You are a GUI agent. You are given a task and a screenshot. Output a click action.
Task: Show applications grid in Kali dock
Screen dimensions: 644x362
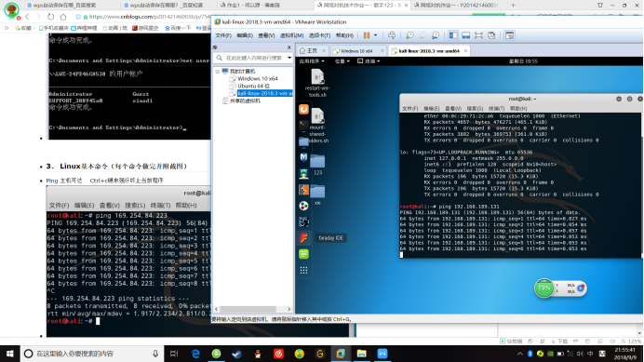[303, 270]
